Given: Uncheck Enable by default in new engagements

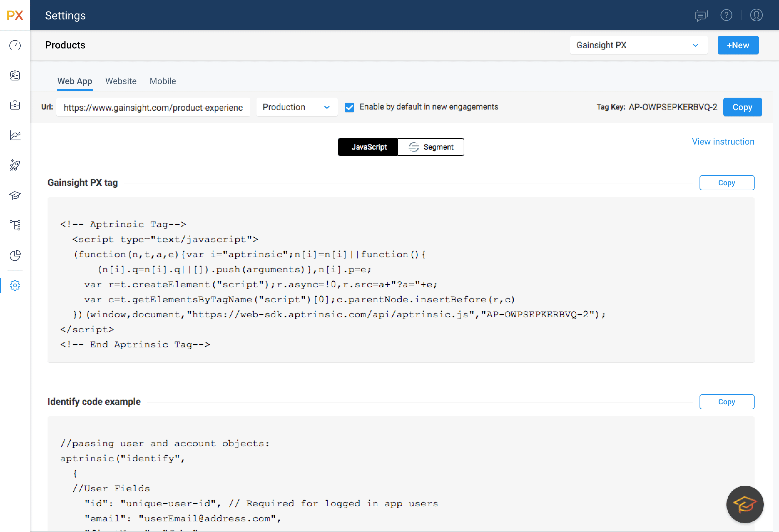Looking at the screenshot, I should tap(349, 107).
